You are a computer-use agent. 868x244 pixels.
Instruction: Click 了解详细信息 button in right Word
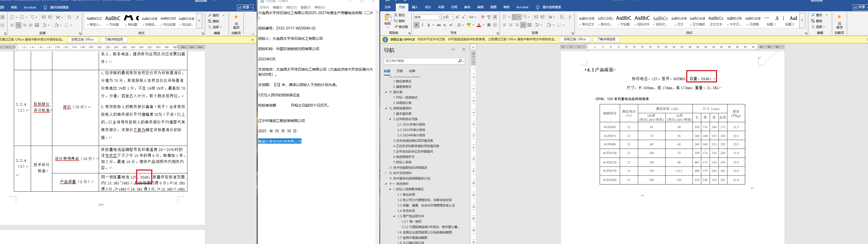(606, 40)
